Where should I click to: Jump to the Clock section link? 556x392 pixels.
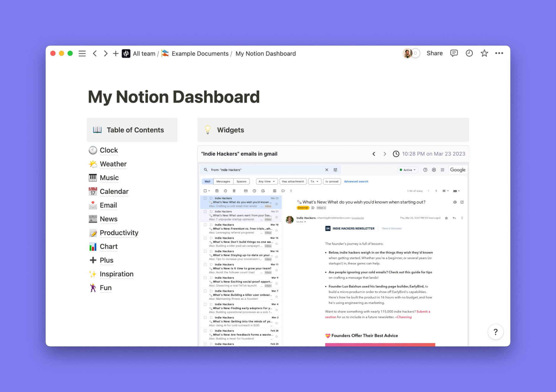point(109,150)
